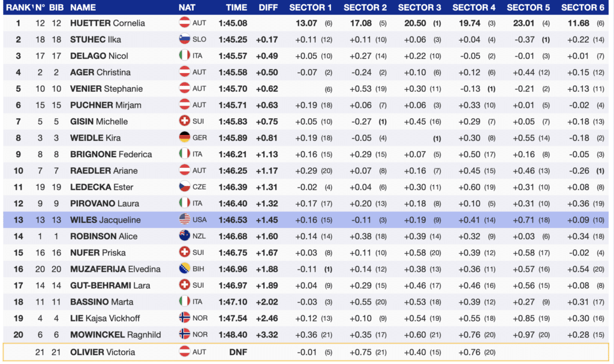
Task: Open athlete name HUETTER Cornelia
Action: (x=107, y=23)
